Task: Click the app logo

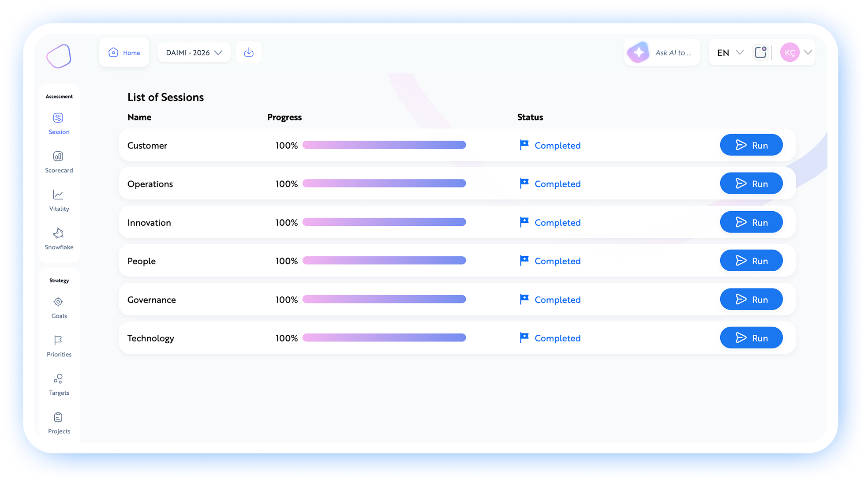Action: coord(59,56)
